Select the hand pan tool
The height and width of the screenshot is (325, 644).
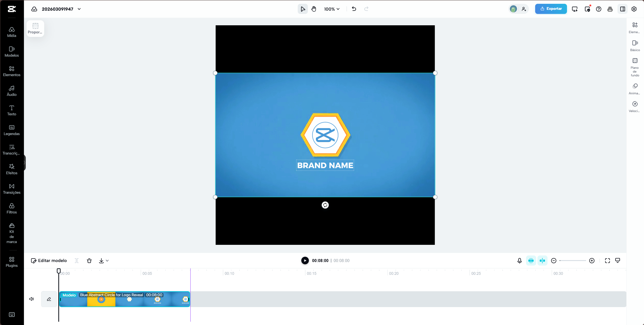pyautogui.click(x=314, y=9)
